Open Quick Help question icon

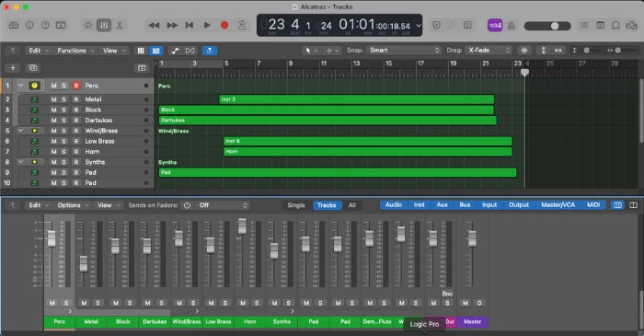click(x=45, y=25)
